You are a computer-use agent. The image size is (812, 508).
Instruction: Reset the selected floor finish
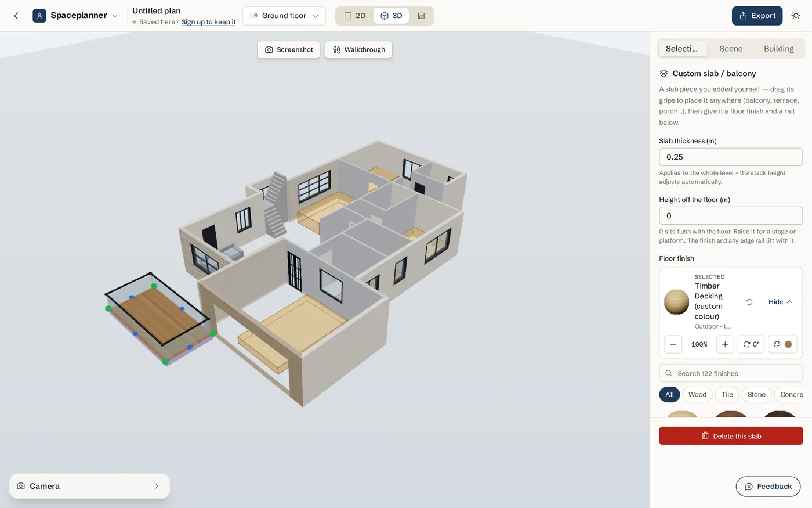click(749, 302)
